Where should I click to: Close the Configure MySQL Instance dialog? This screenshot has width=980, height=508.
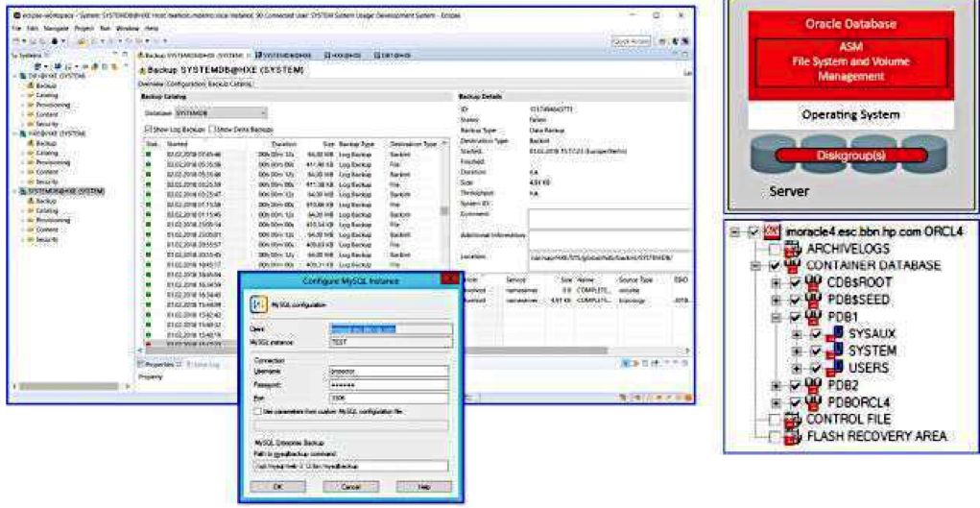(x=448, y=279)
